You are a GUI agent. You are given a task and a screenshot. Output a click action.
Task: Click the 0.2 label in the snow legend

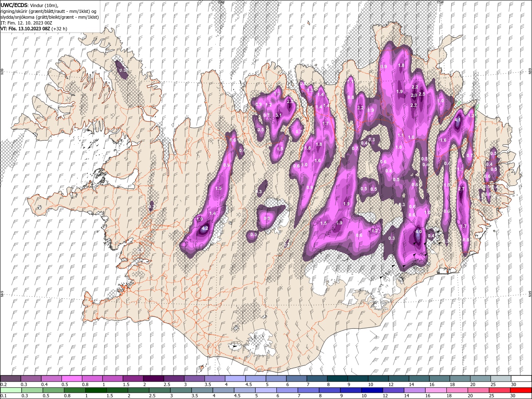[4, 385]
